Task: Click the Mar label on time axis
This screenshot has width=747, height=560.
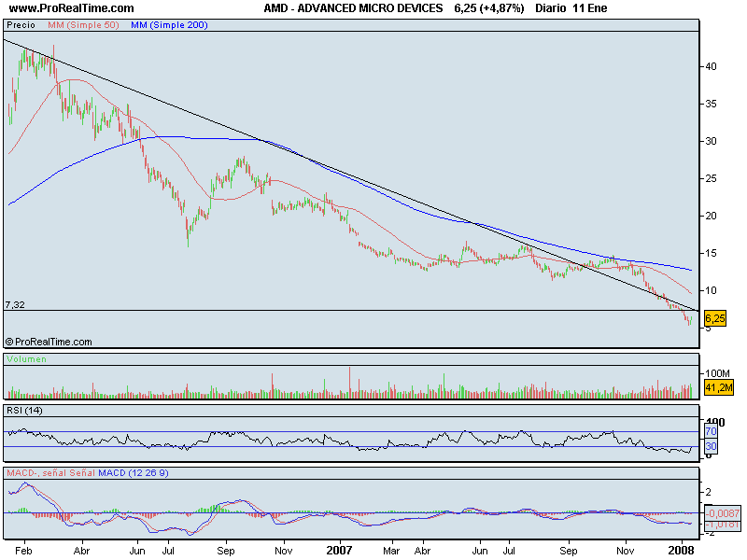Action: 391,551
